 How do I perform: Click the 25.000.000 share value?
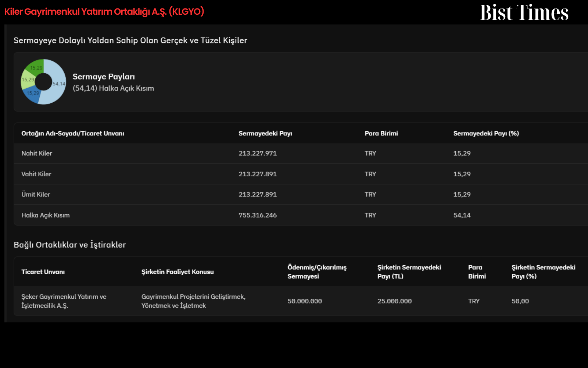coord(395,301)
